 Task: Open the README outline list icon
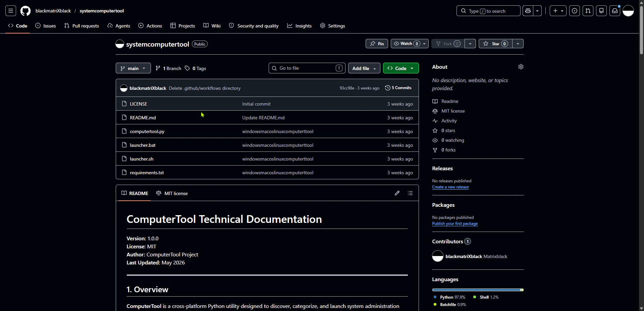tap(410, 193)
